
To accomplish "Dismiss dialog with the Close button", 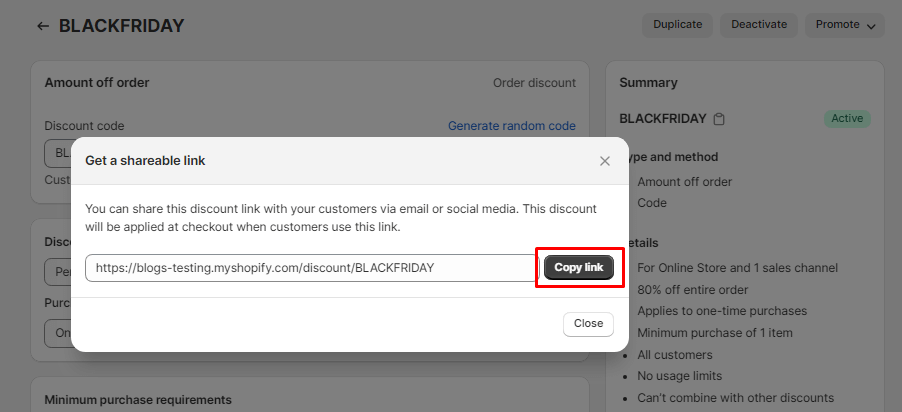I will pyautogui.click(x=588, y=324).
